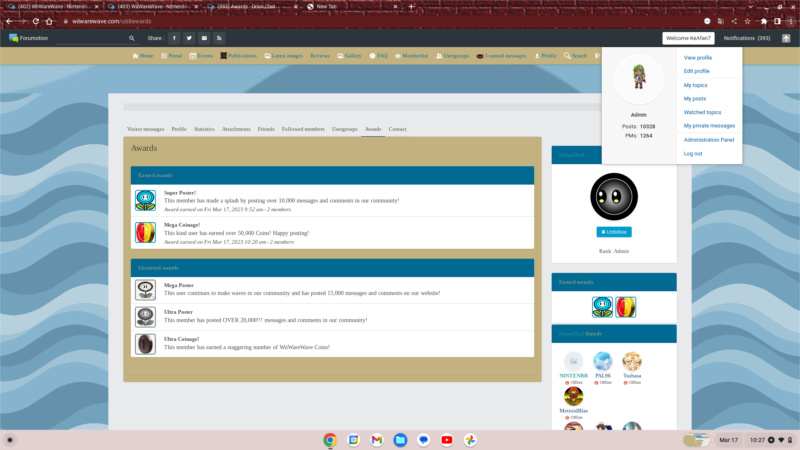Screen dimensions: 800x450
Task: Open Gmail from the shelf
Action: [377, 440]
